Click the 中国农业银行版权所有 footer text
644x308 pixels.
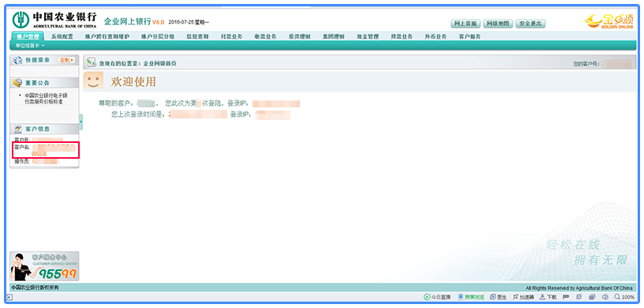pyautogui.click(x=35, y=287)
